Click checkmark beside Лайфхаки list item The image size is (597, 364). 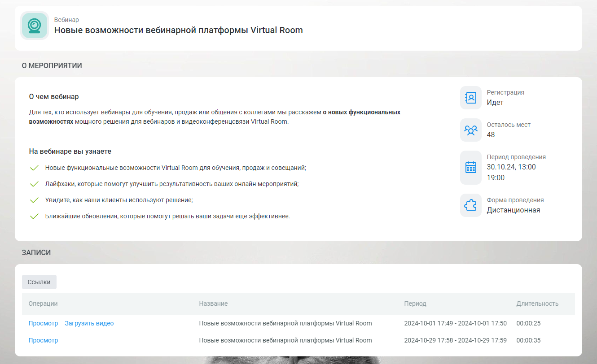coord(34,184)
